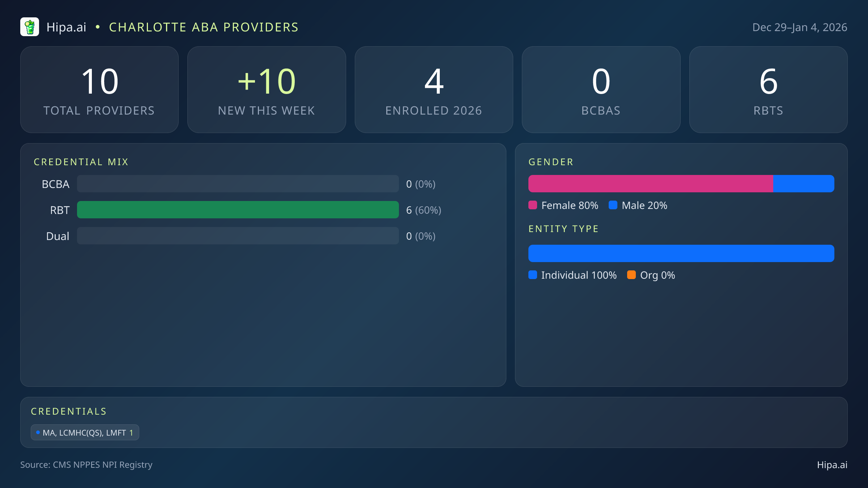868x488 pixels.
Task: Click the RBTs counter card
Action: (x=768, y=89)
